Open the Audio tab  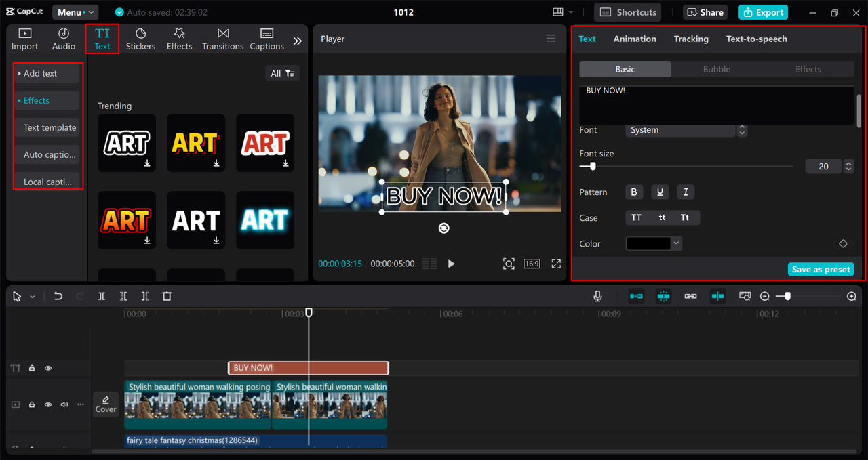pyautogui.click(x=64, y=39)
